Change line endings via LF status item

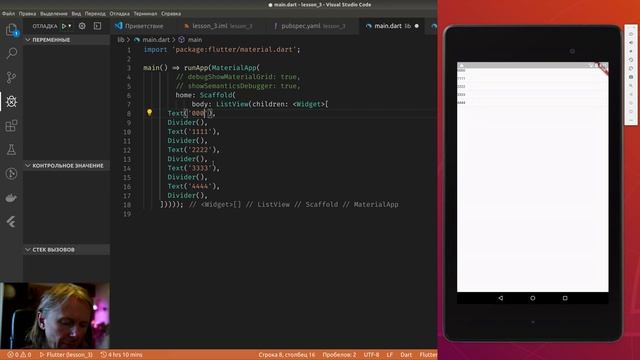[389, 355]
